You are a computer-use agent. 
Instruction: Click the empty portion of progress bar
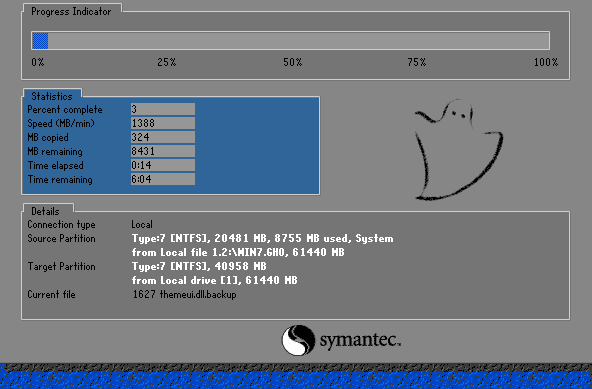298,41
